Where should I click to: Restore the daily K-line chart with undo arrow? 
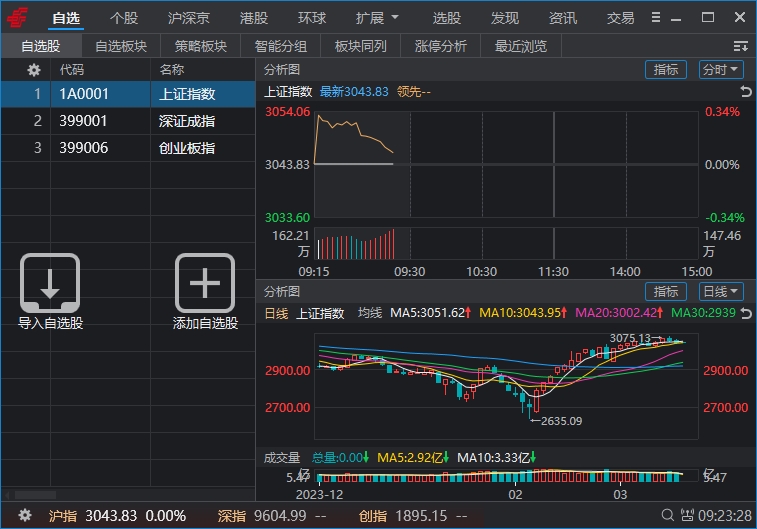[x=745, y=314]
